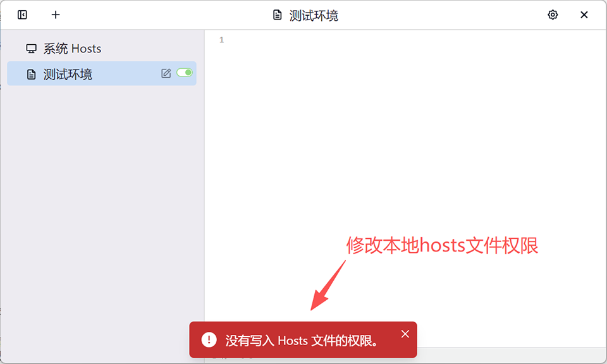This screenshot has width=607, height=364.
Task: Click the monitor icon beside 系统 Hosts
Action: 32,49
